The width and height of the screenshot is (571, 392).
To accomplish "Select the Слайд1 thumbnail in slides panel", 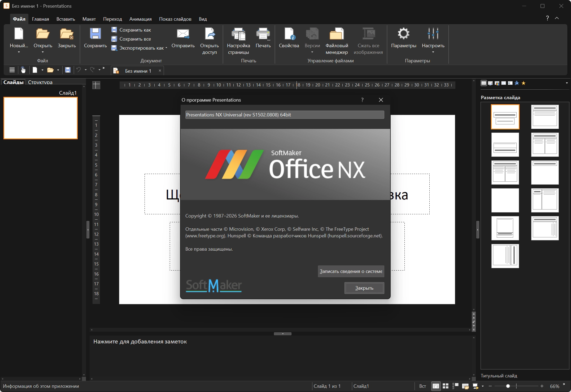I will tap(41, 118).
